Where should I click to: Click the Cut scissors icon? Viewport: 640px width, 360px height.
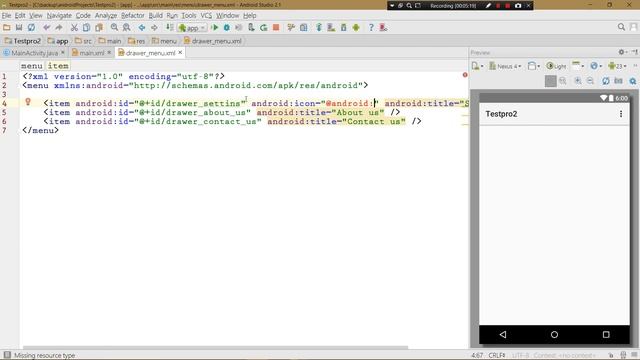[x=74, y=27]
